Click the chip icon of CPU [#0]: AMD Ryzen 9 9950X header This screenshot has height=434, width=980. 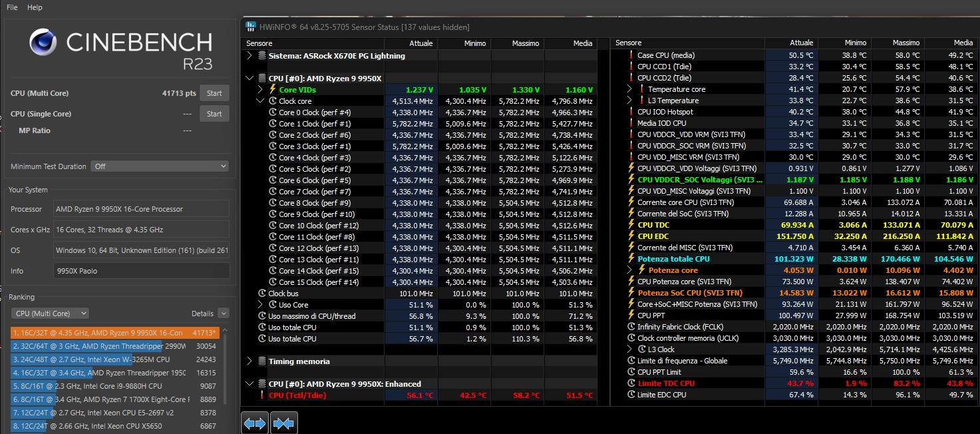coord(262,79)
